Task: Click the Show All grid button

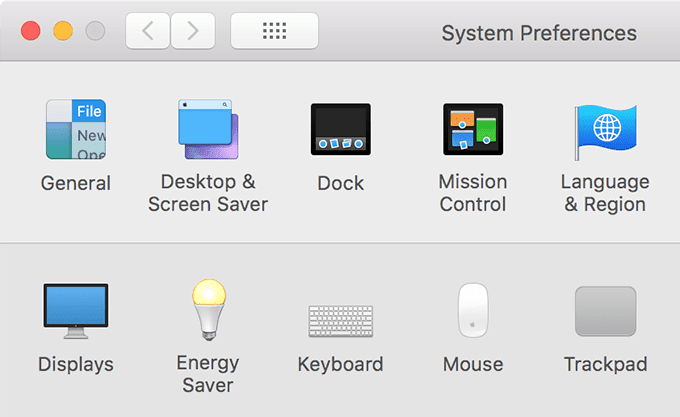Action: [x=274, y=31]
